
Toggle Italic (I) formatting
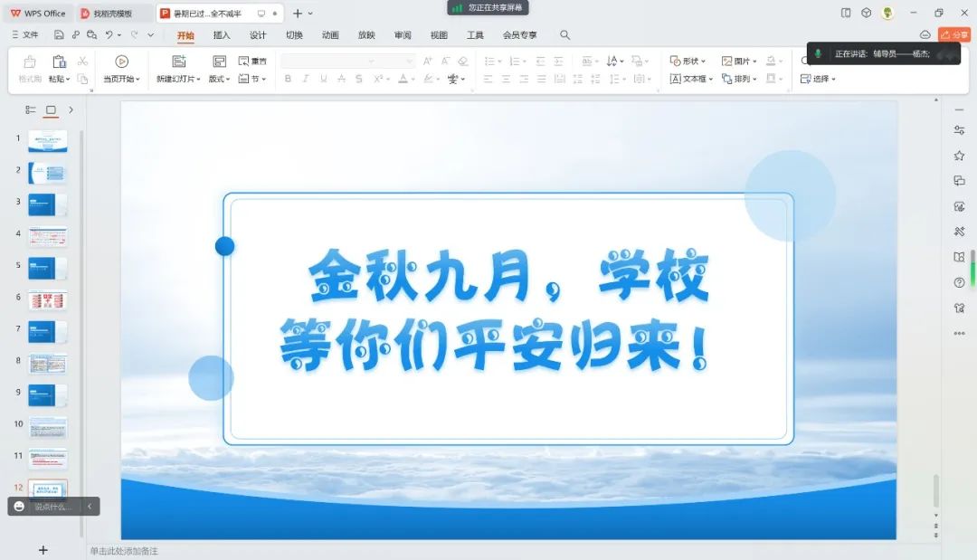[306, 79]
